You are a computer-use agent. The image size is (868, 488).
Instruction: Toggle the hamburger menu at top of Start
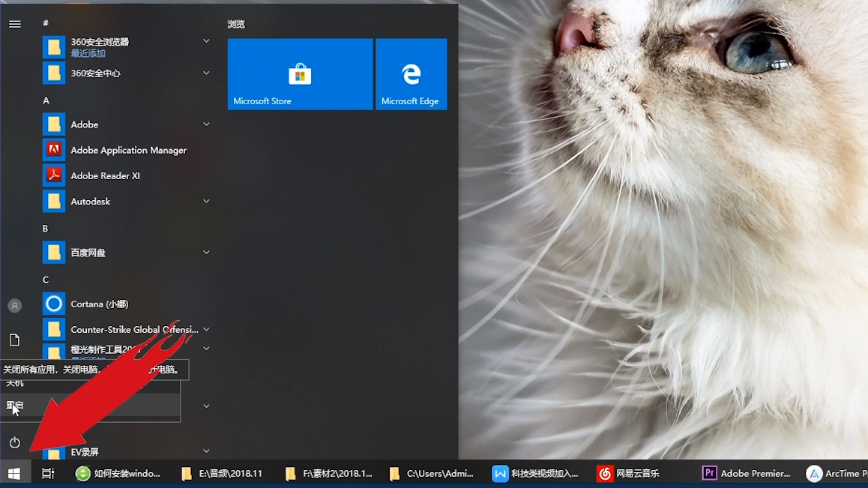tap(15, 24)
